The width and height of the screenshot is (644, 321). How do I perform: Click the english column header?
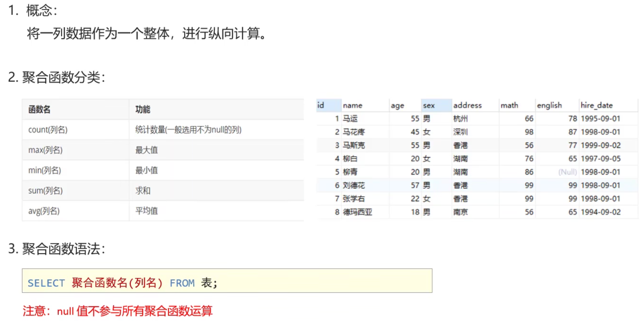click(557, 105)
